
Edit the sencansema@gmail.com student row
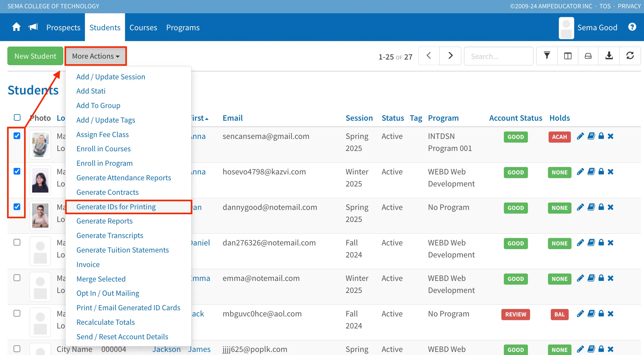[x=580, y=136]
